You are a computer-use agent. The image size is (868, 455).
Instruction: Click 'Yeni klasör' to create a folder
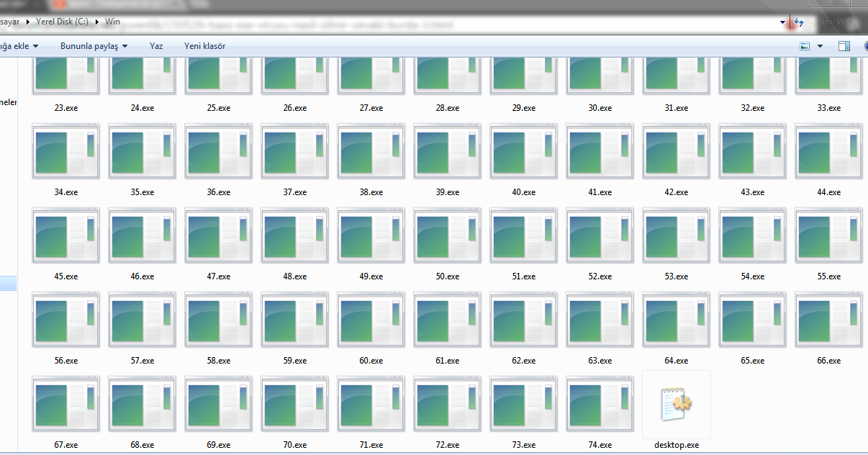pyautogui.click(x=205, y=46)
